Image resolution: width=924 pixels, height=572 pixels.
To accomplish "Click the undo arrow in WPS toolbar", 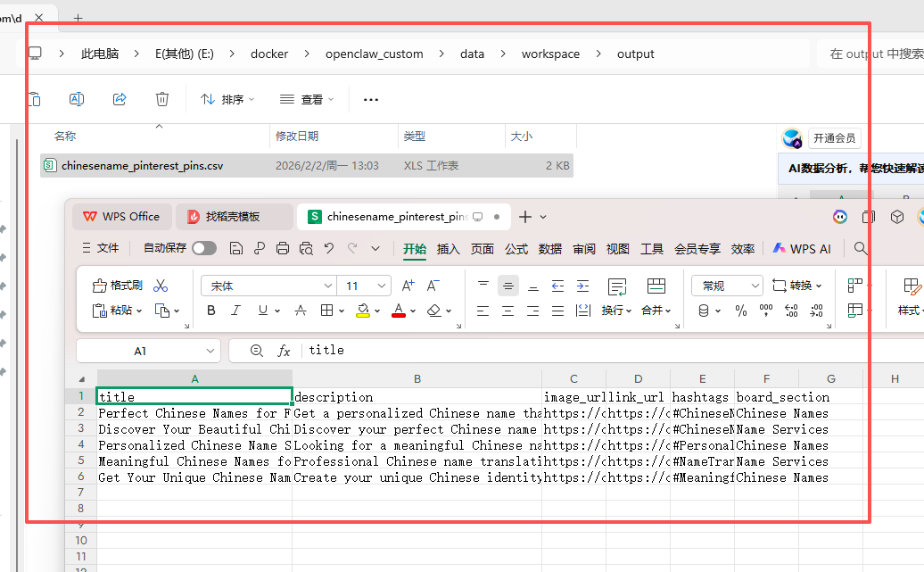I will [x=329, y=249].
